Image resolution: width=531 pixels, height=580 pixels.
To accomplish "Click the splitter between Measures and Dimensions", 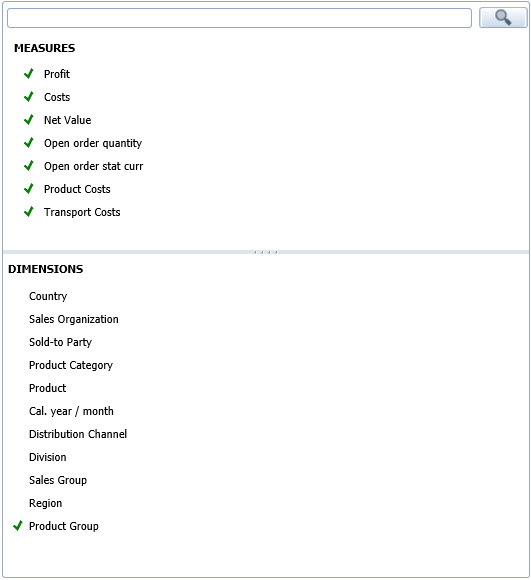I will pyautogui.click(x=266, y=252).
